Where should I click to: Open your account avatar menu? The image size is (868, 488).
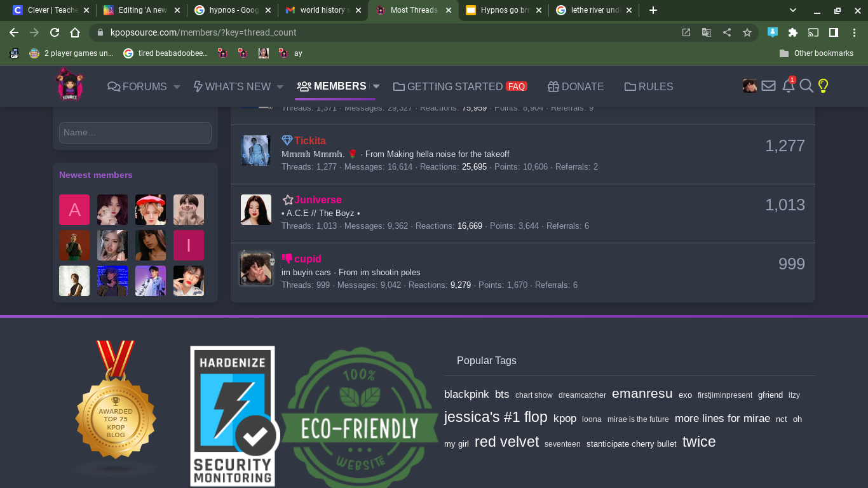click(750, 86)
